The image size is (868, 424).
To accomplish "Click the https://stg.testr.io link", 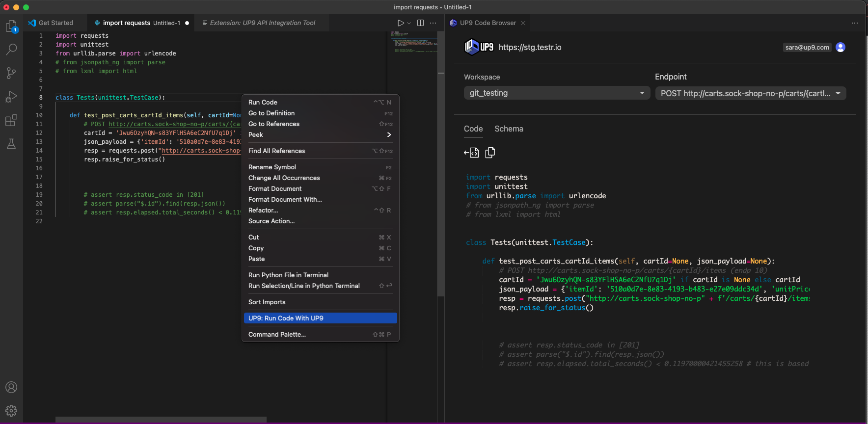I will click(x=530, y=47).
